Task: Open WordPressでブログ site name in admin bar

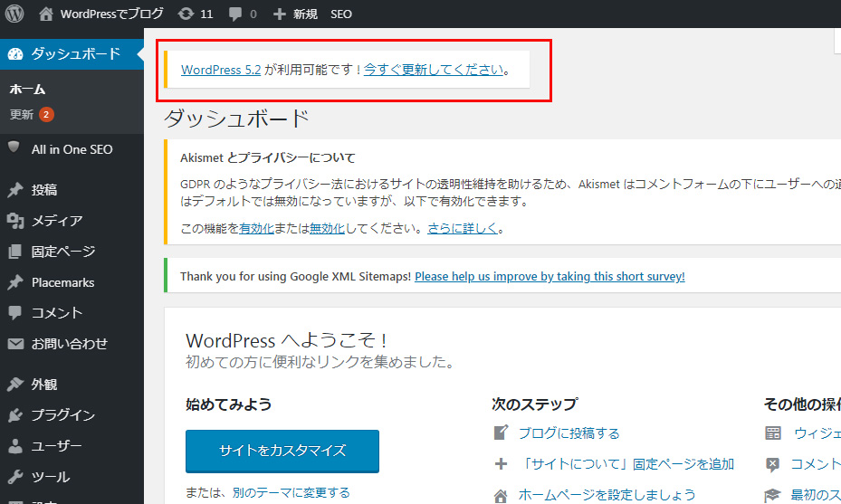Action: point(111,14)
